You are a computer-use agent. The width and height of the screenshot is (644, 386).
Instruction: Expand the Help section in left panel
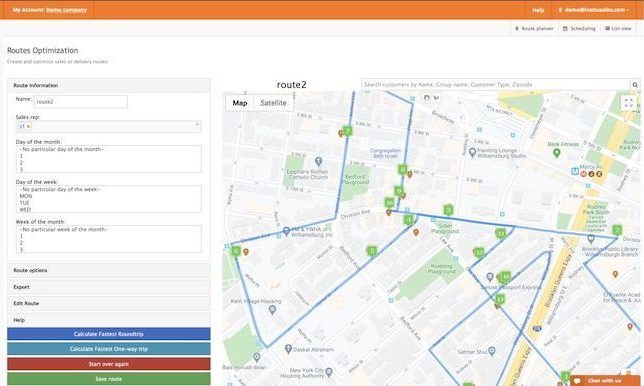(109, 320)
